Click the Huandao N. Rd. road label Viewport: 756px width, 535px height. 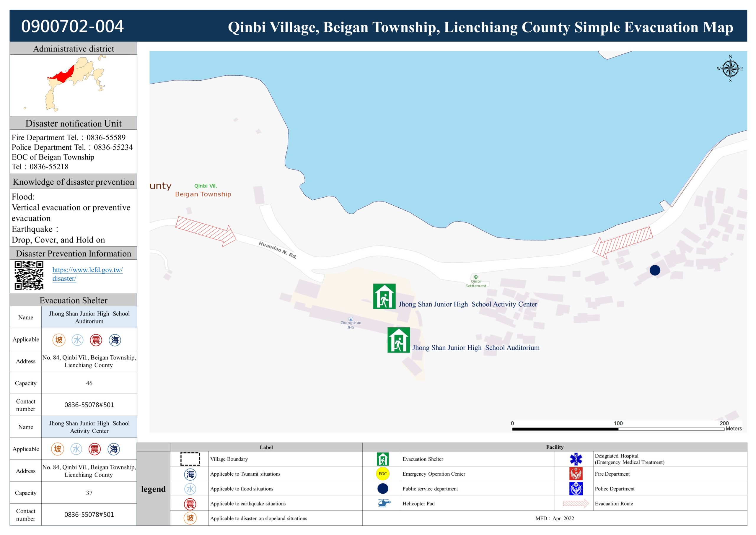[278, 250]
